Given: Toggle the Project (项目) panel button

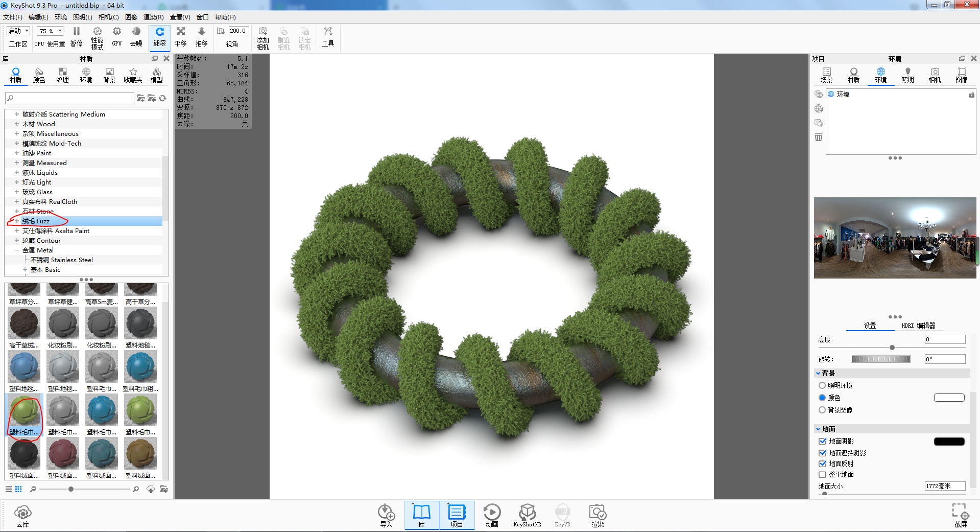Looking at the screenshot, I should pyautogui.click(x=457, y=515).
